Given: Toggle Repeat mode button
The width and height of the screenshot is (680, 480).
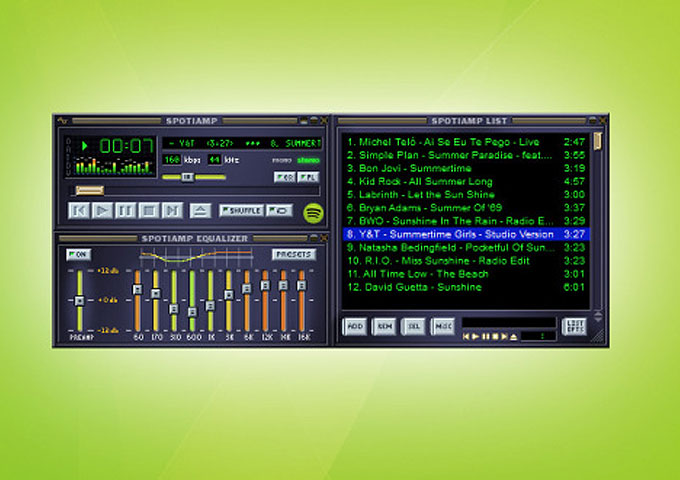Looking at the screenshot, I should click(279, 211).
